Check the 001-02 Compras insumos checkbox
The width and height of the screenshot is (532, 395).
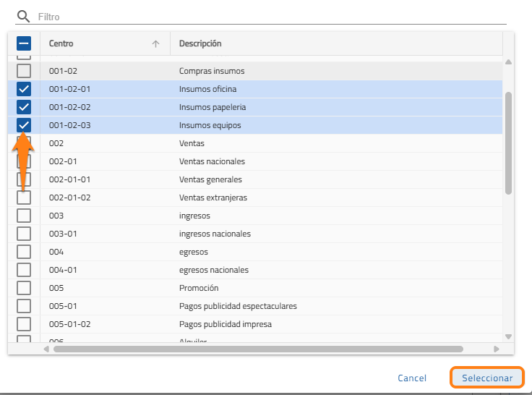(x=24, y=71)
